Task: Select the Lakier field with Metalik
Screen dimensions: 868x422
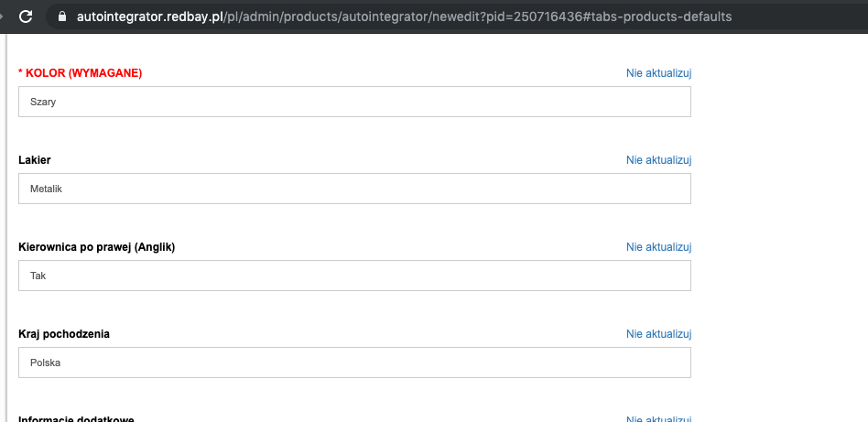Action: (354, 189)
